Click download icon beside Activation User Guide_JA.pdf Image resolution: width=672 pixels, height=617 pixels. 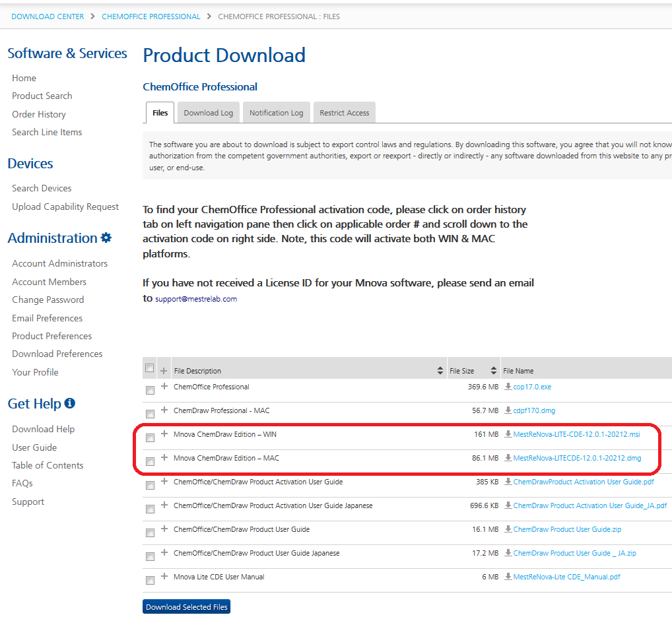click(x=508, y=505)
